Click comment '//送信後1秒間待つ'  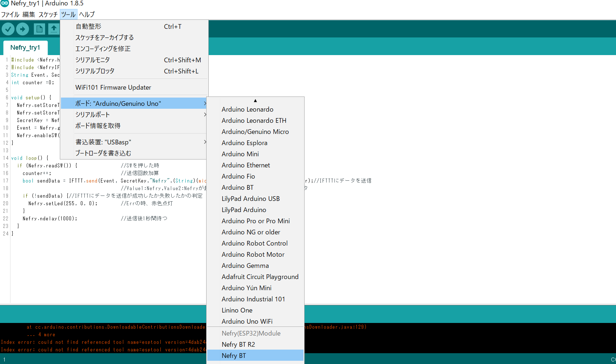144,219
